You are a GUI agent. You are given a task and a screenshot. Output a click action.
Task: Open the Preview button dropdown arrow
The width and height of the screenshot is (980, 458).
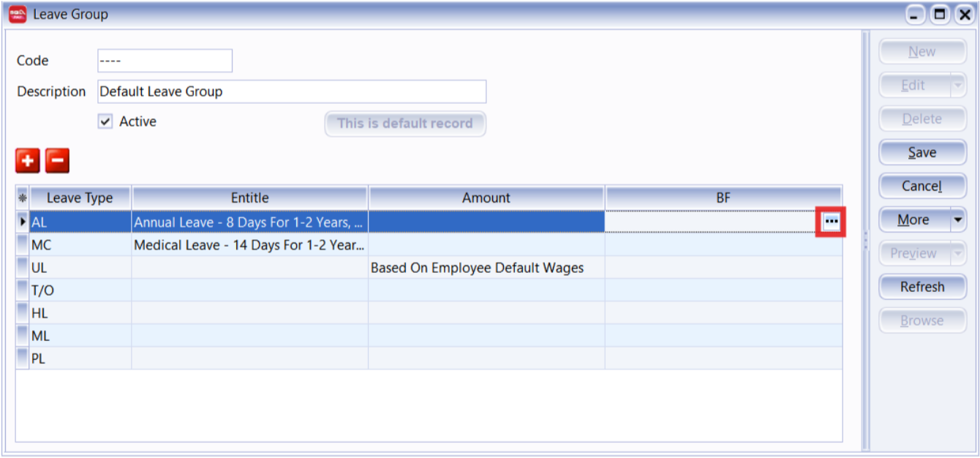pyautogui.click(x=958, y=253)
